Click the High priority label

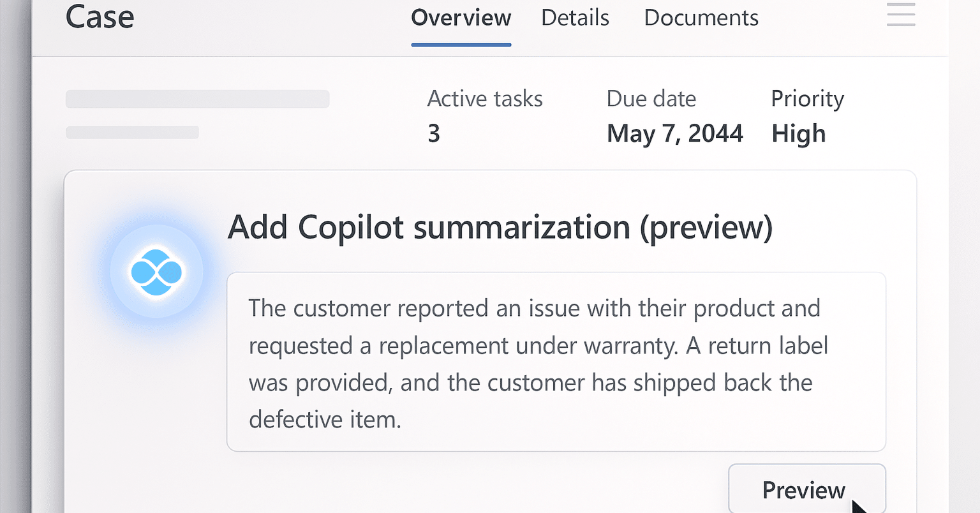click(798, 133)
